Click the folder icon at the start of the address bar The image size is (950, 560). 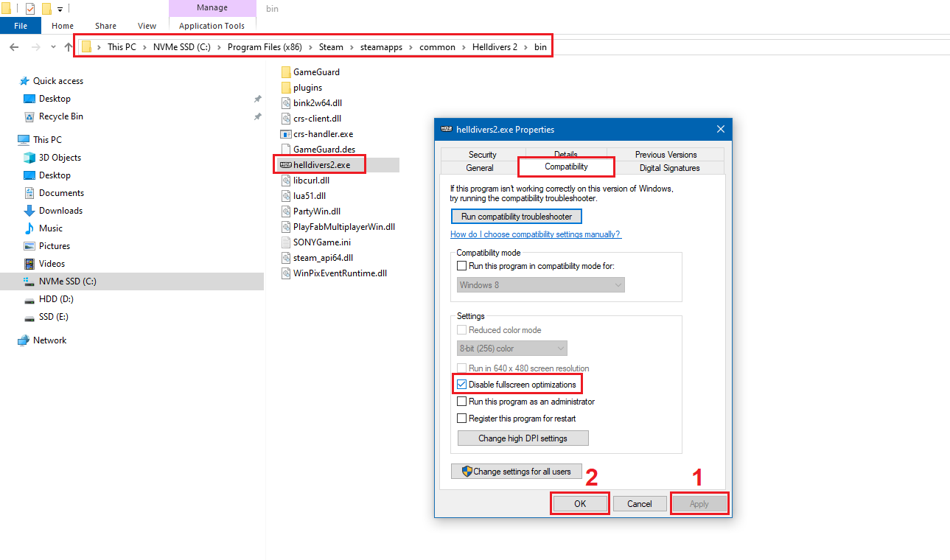(87, 47)
